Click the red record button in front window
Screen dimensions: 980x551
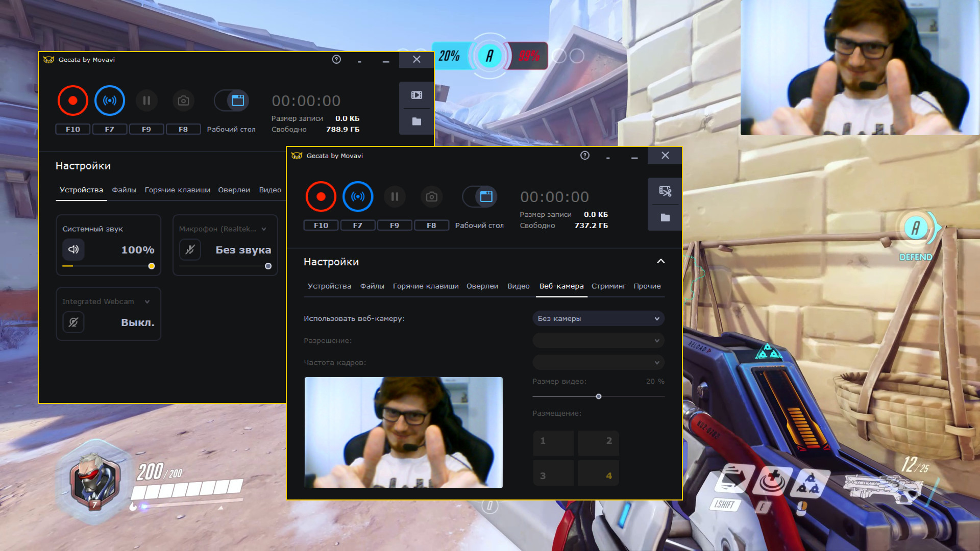pyautogui.click(x=321, y=196)
